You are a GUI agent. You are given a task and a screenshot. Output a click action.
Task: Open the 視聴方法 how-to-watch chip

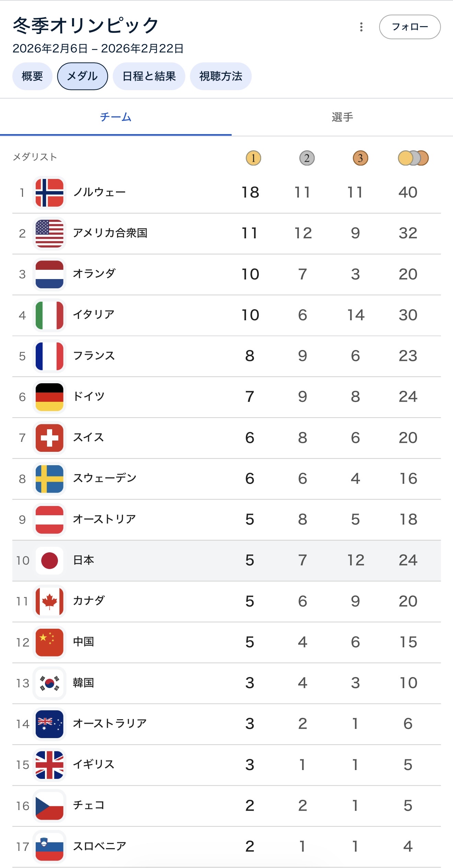tap(221, 76)
